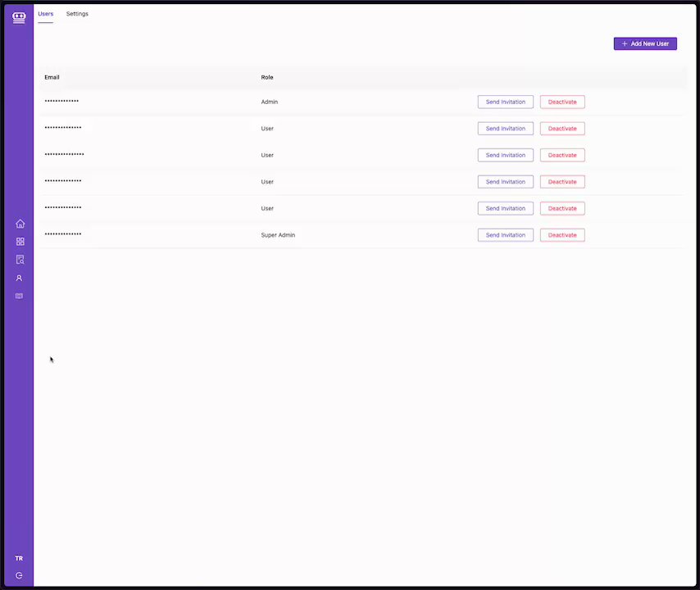Click the Role column header
The height and width of the screenshot is (590, 700).
(x=267, y=77)
